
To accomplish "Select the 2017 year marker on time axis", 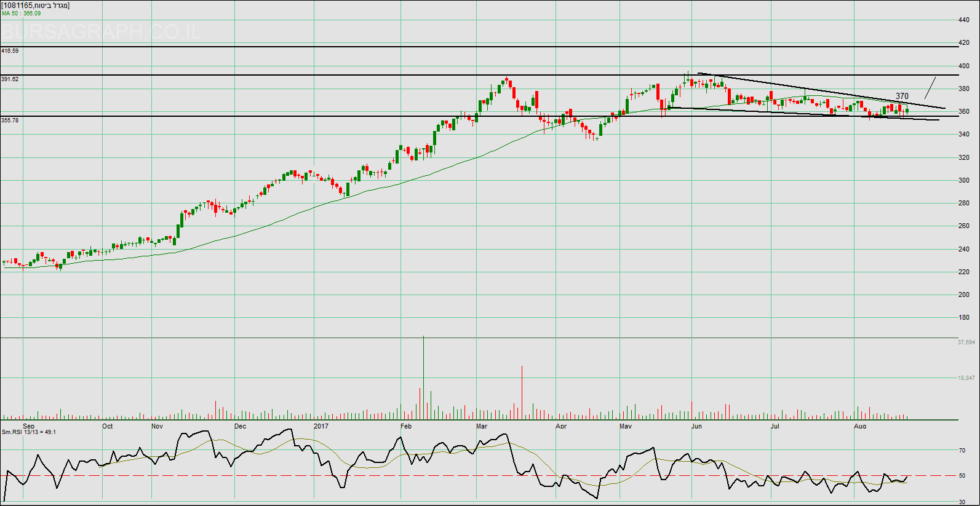I will click(x=321, y=426).
